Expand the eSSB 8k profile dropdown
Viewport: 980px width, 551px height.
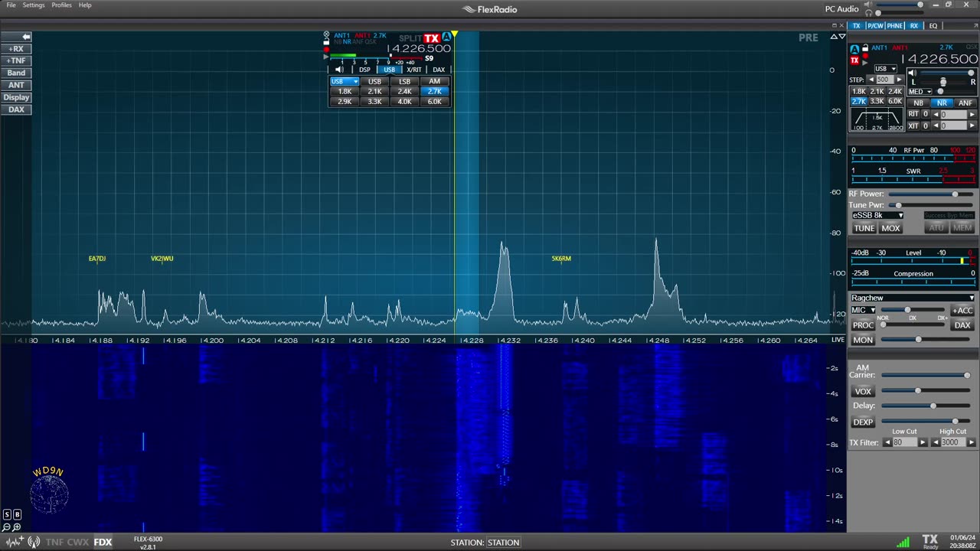(877, 215)
